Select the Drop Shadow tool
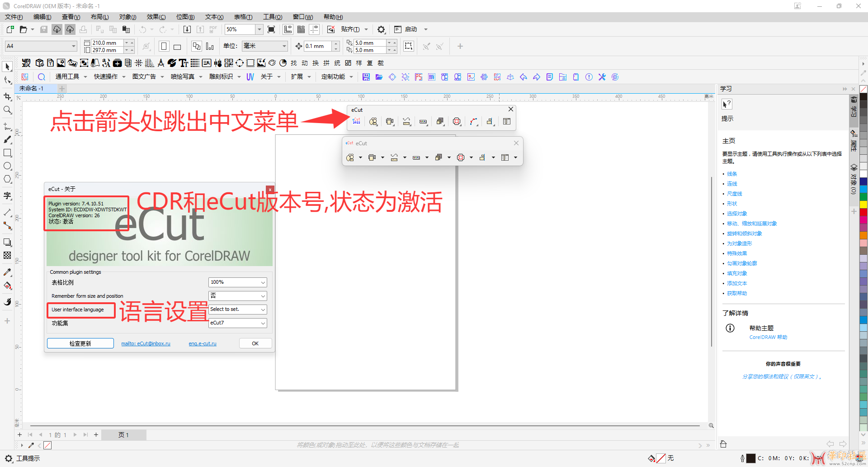The image size is (868, 467). click(7, 242)
